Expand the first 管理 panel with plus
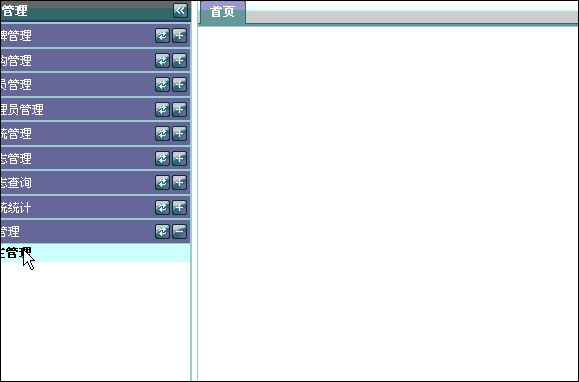This screenshot has width=579, height=382. [x=179, y=36]
